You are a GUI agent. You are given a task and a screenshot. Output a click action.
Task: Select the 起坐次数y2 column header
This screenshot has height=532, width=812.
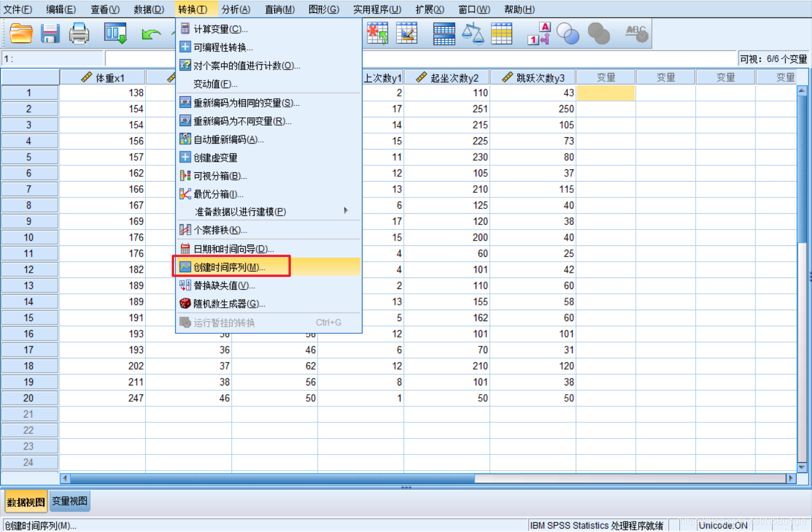pyautogui.click(x=447, y=78)
